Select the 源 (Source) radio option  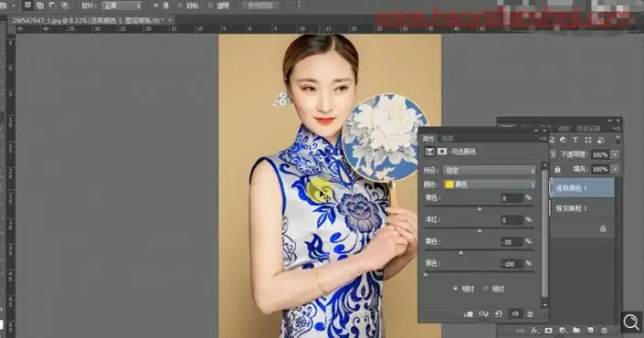156,5
